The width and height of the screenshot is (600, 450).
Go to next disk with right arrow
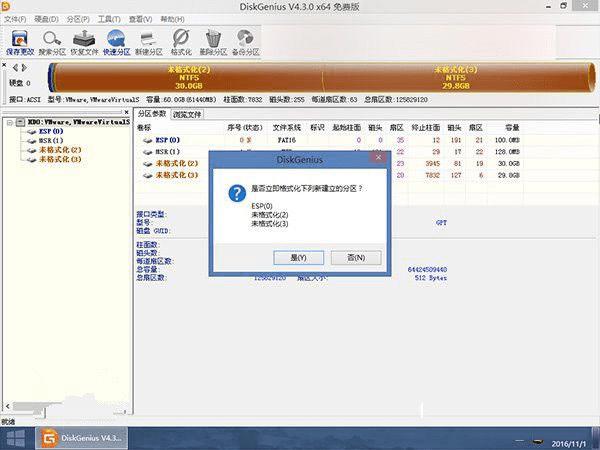[24, 68]
